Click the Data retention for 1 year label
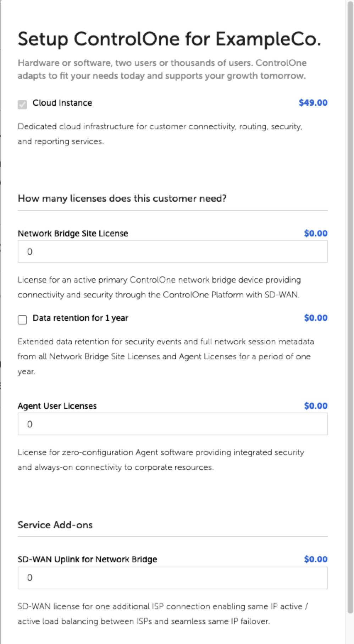The width and height of the screenshot is (354, 644). (x=80, y=318)
